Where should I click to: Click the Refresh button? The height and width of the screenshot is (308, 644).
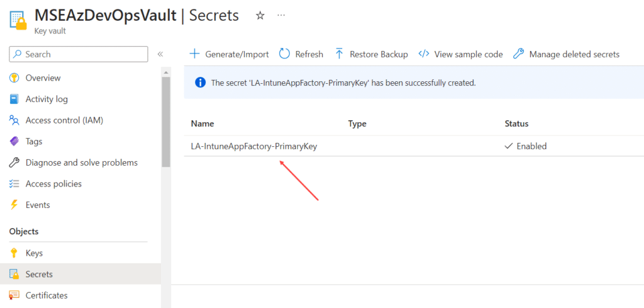tap(301, 54)
